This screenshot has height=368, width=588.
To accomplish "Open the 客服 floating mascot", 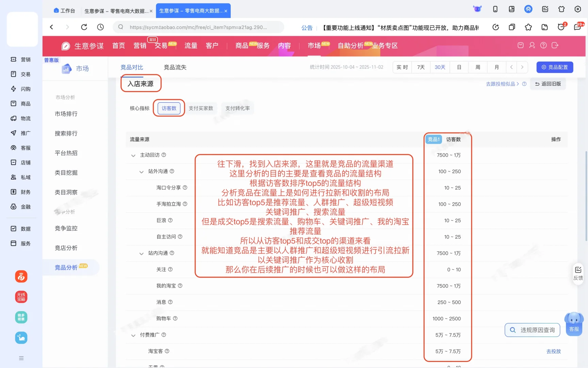I will click(574, 324).
